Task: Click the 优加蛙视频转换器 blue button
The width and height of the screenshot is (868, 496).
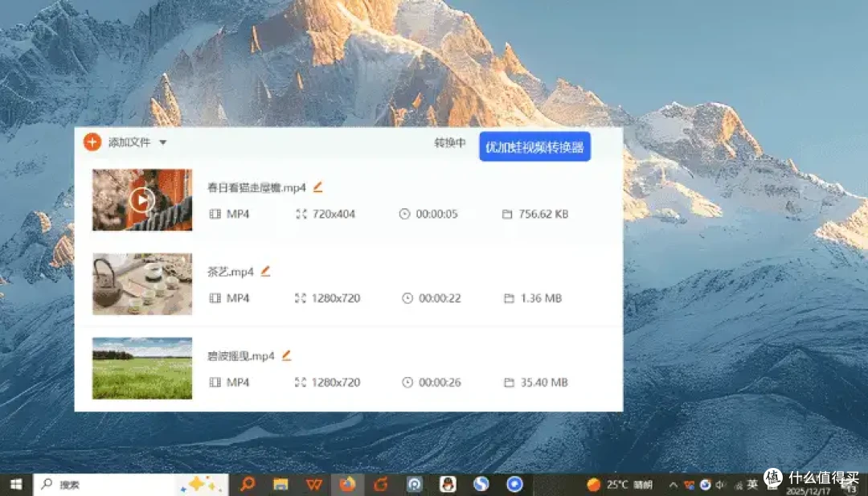Action: 534,146
